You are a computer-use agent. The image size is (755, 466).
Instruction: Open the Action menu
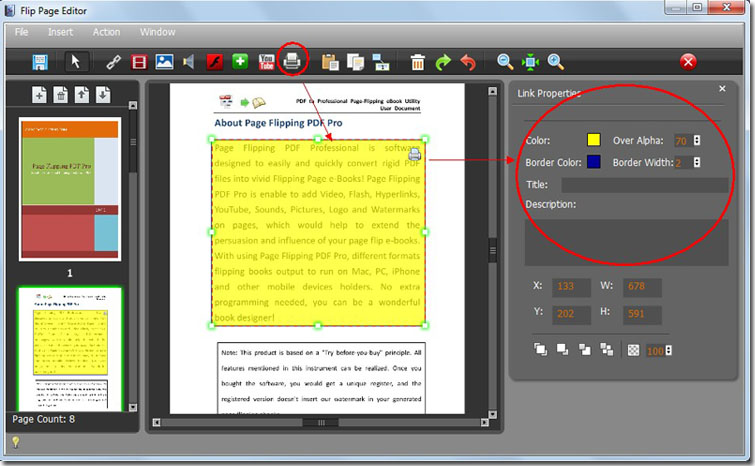tap(106, 32)
